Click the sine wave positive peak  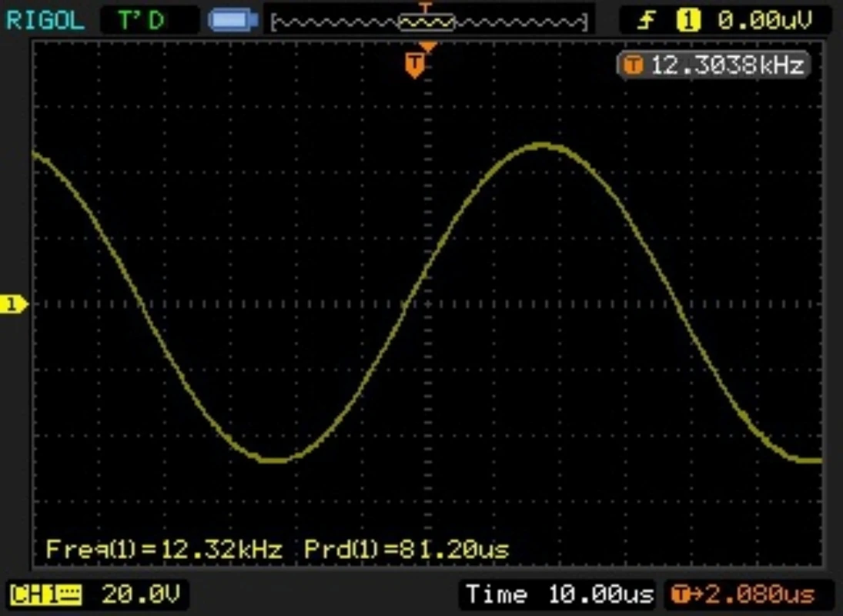543,145
